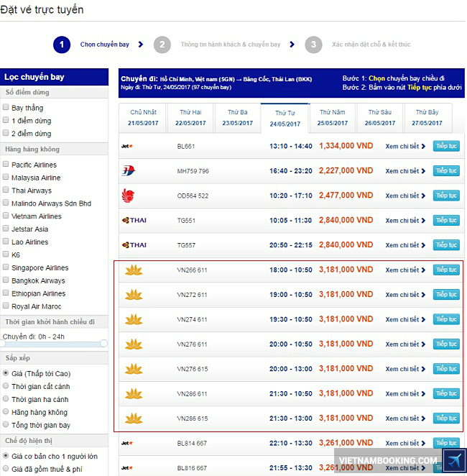The height and width of the screenshot is (476, 467).
Task: Open Thứ Bảy 27/05/2017 date tab
Action: click(x=427, y=118)
